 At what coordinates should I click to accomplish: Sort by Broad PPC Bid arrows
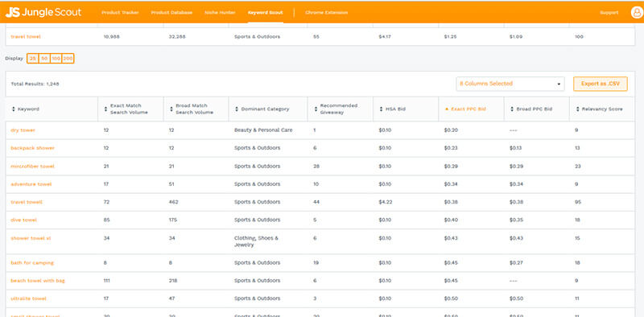[512, 109]
